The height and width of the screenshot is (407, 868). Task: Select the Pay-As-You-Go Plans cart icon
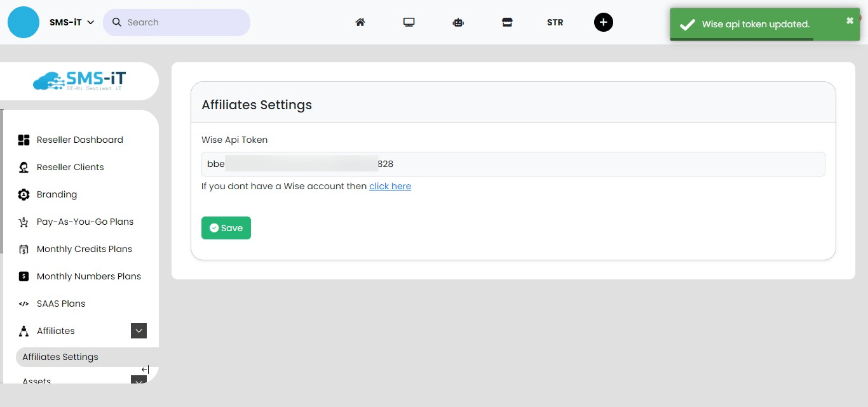[24, 222]
